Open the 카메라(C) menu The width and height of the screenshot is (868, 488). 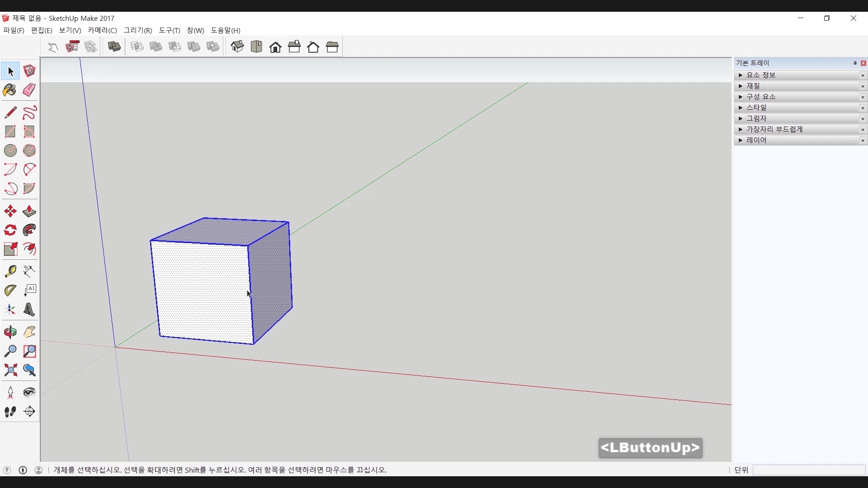[102, 30]
